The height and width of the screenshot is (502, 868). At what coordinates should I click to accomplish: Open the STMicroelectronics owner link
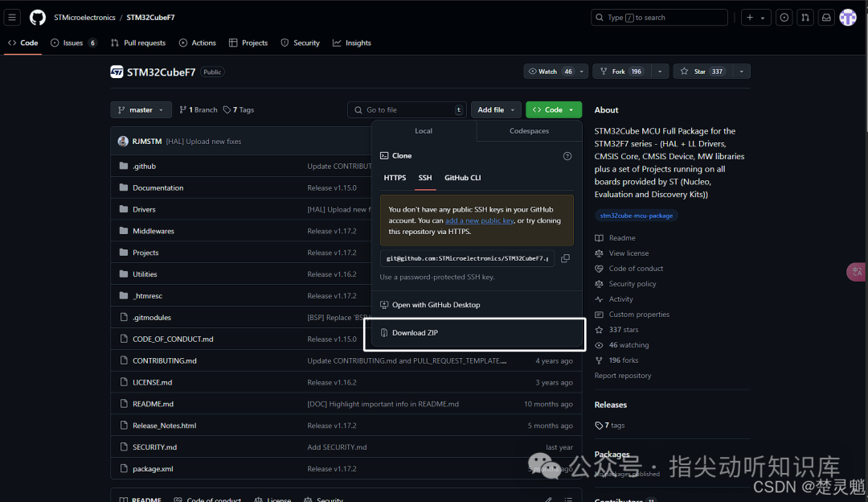coord(84,18)
